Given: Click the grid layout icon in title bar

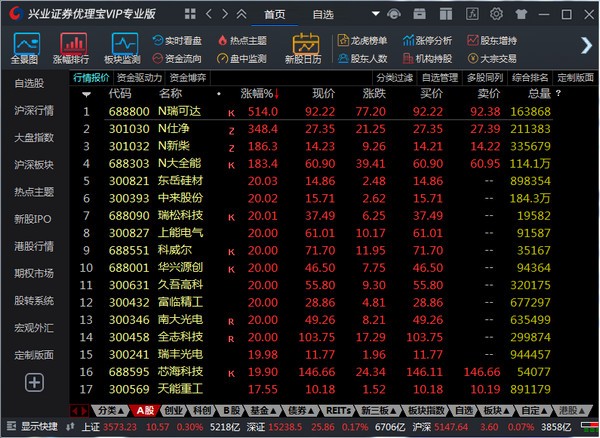Looking at the screenshot, I should tap(190, 14).
